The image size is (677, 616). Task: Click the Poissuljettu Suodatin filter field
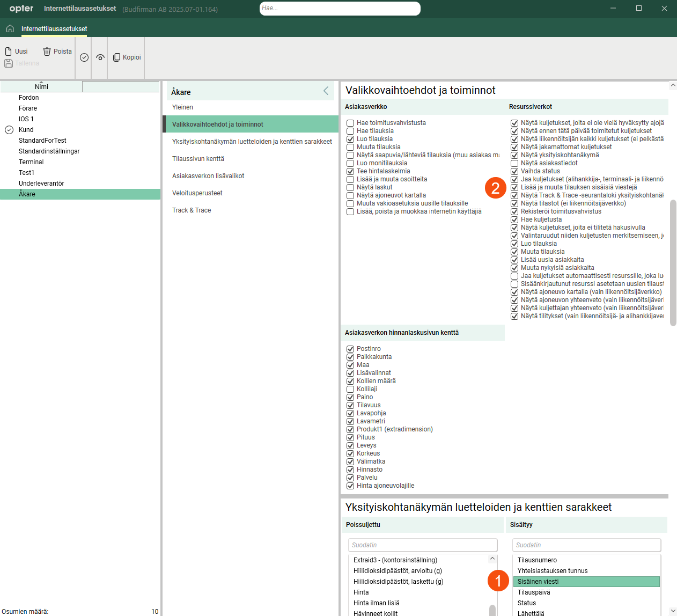422,545
